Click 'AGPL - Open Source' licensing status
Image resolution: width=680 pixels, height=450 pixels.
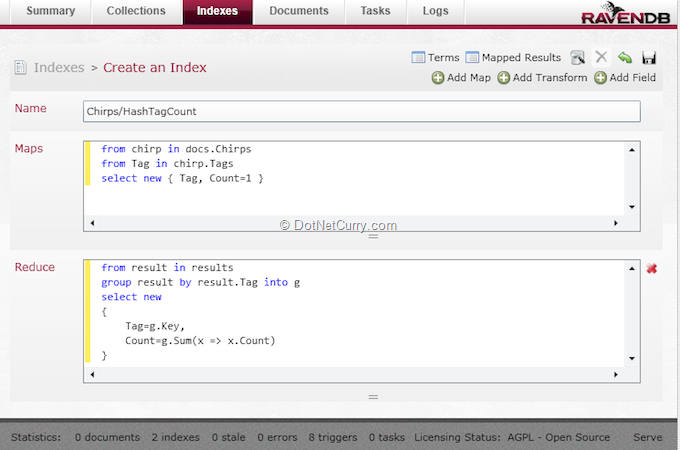559,437
